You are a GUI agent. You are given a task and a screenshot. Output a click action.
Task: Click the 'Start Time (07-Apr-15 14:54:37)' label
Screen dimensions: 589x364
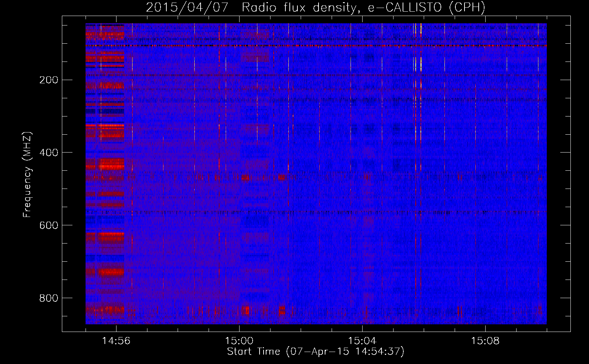tap(316, 352)
